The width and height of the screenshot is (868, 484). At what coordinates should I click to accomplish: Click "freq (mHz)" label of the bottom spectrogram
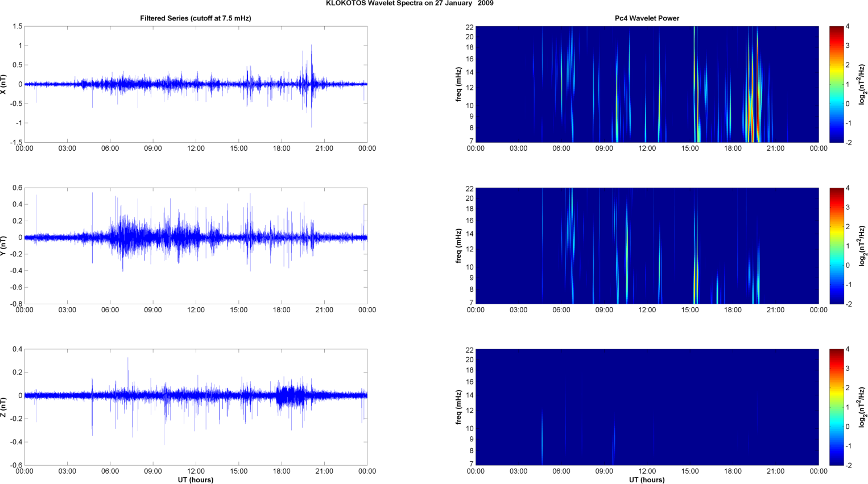tap(458, 407)
